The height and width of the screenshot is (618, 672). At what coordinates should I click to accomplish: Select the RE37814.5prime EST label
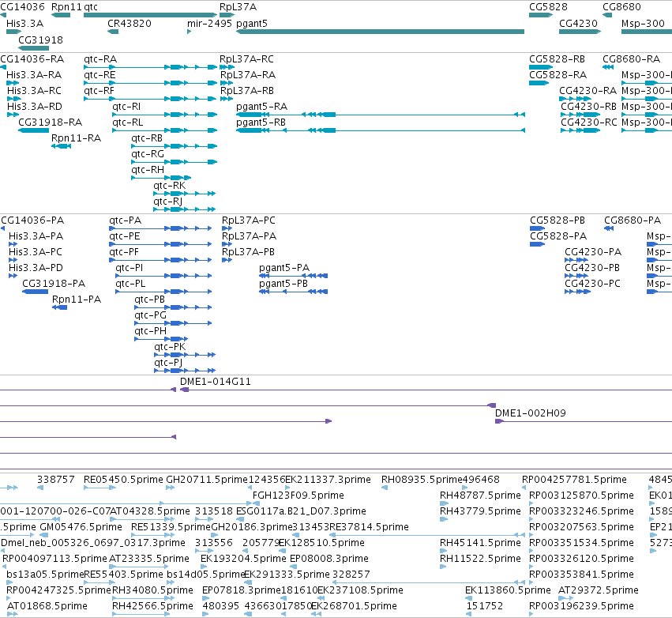pos(369,527)
